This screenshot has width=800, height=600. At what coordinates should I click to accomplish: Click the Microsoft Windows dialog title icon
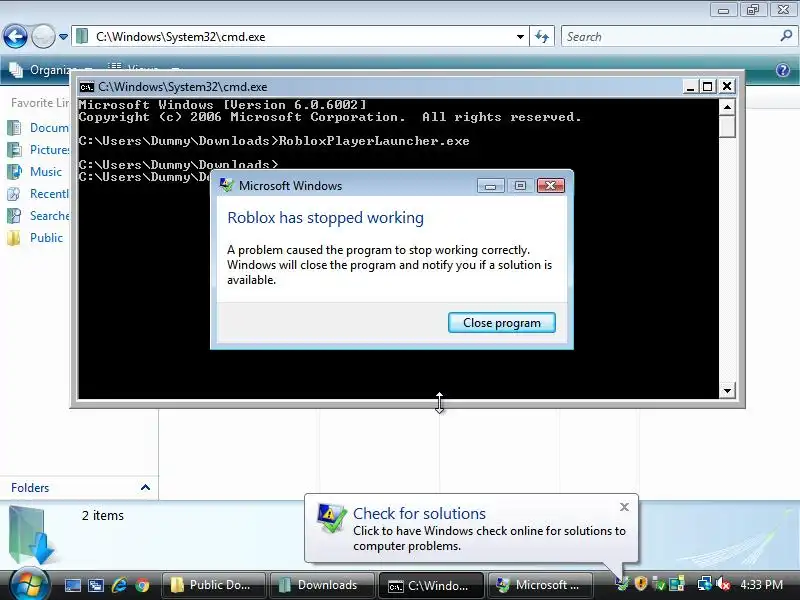pyautogui.click(x=227, y=185)
